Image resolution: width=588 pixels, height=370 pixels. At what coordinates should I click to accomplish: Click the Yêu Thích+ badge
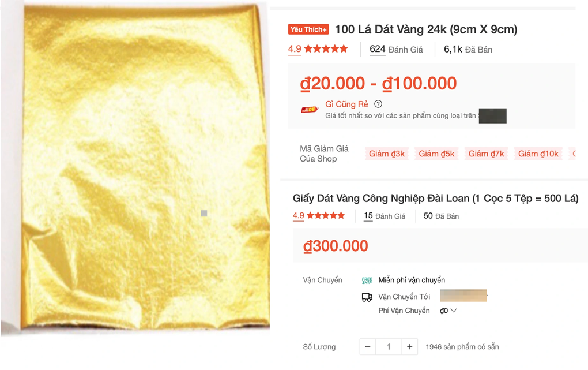point(308,29)
